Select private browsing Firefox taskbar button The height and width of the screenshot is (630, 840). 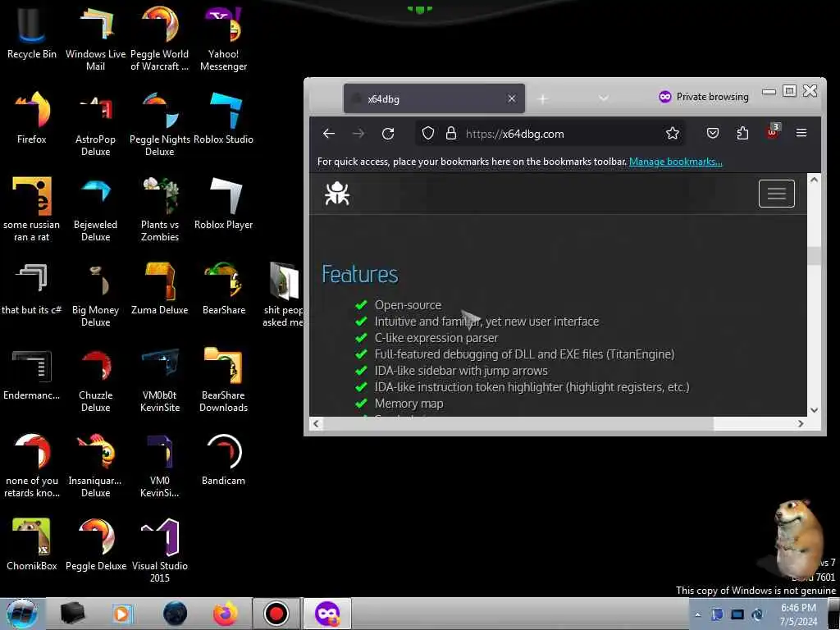coord(327,614)
